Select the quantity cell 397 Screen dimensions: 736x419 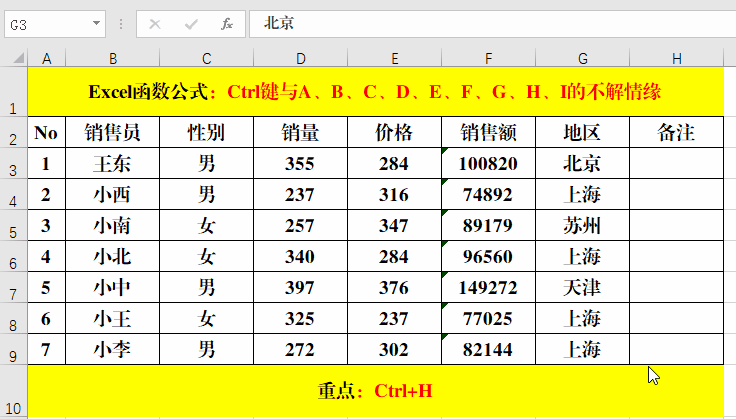click(300, 287)
